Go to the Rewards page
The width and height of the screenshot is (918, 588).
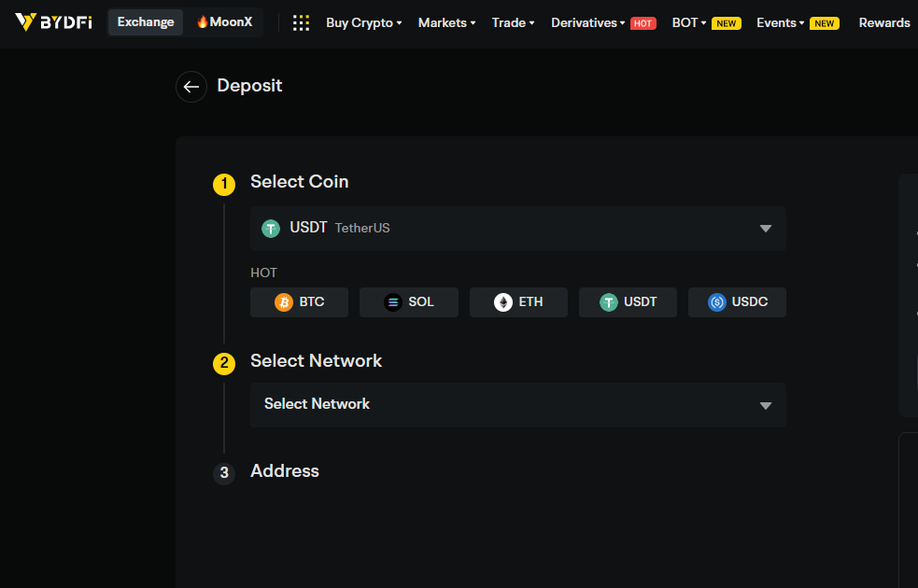[883, 22]
